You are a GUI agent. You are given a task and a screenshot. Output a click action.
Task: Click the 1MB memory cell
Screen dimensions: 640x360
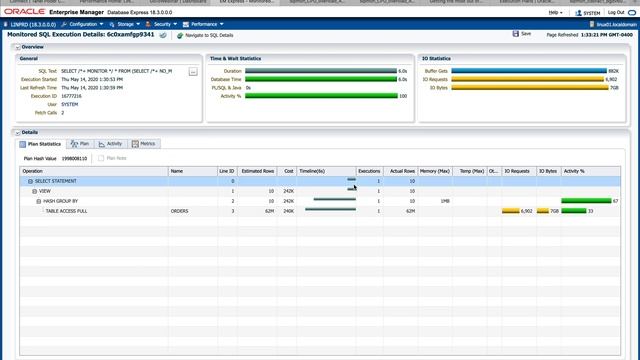tap(435, 201)
